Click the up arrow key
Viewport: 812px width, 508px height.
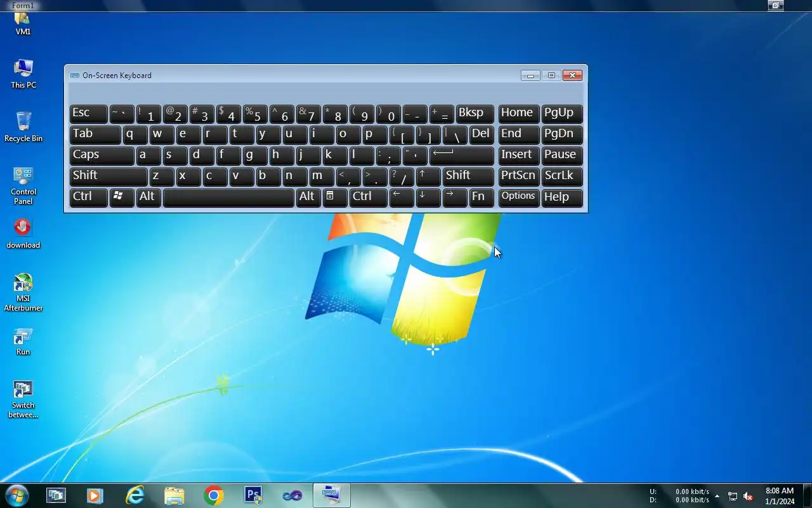(x=428, y=177)
